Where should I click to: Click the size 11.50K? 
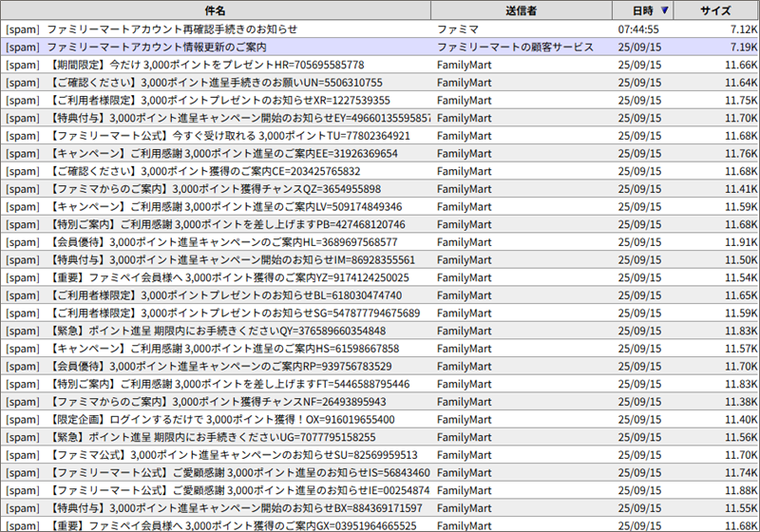click(x=742, y=260)
